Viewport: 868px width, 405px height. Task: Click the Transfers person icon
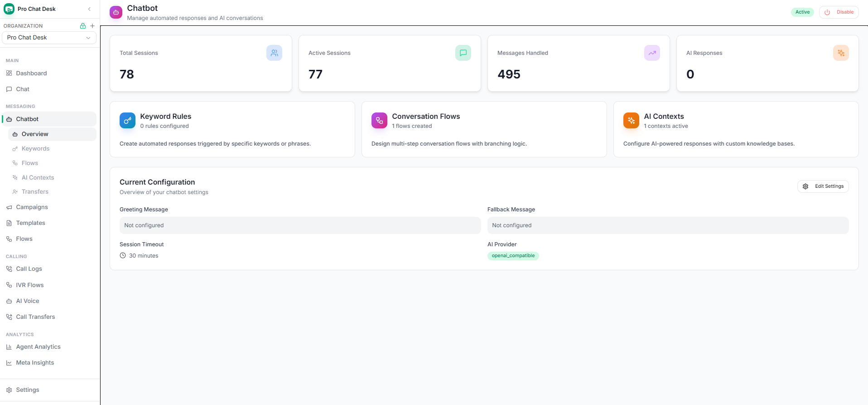15,192
